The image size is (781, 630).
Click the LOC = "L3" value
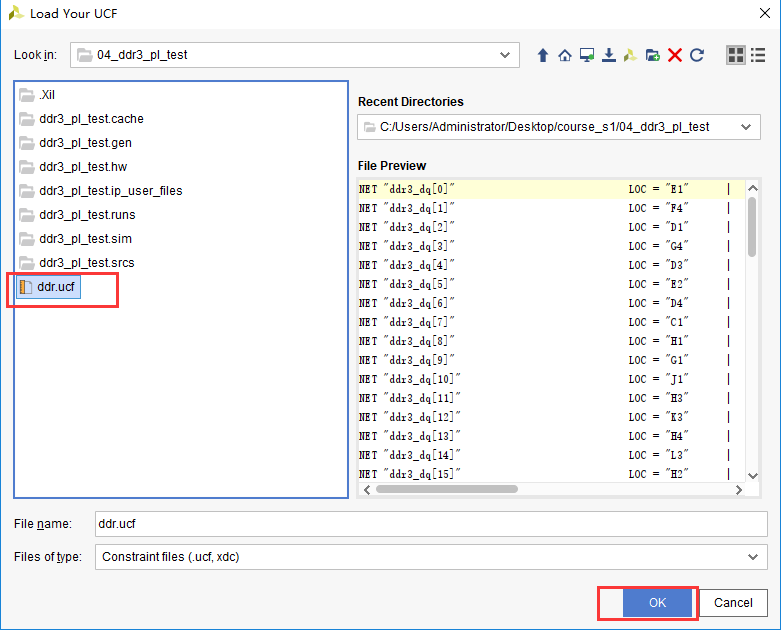(x=658, y=455)
